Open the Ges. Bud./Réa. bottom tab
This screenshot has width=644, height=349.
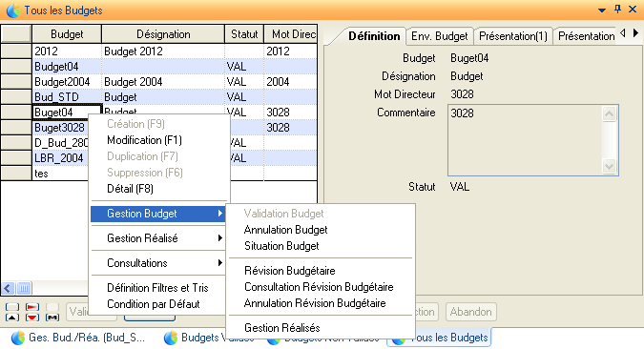pos(79,338)
